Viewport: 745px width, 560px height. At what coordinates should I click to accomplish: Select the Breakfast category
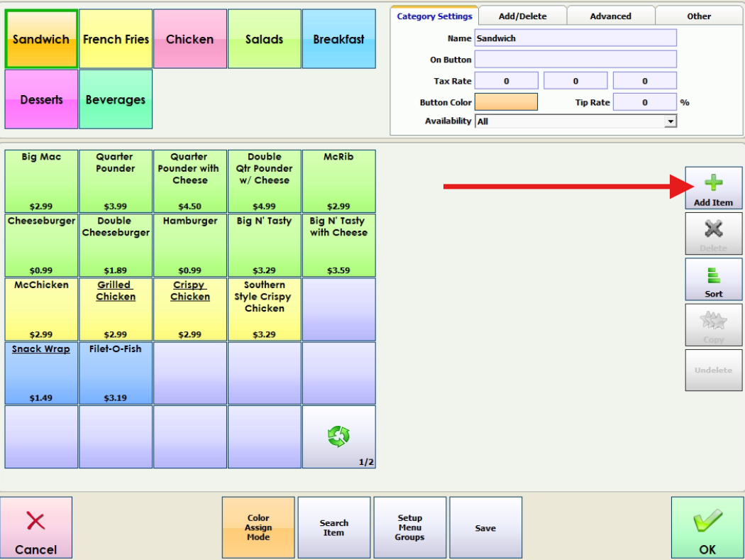(x=338, y=39)
